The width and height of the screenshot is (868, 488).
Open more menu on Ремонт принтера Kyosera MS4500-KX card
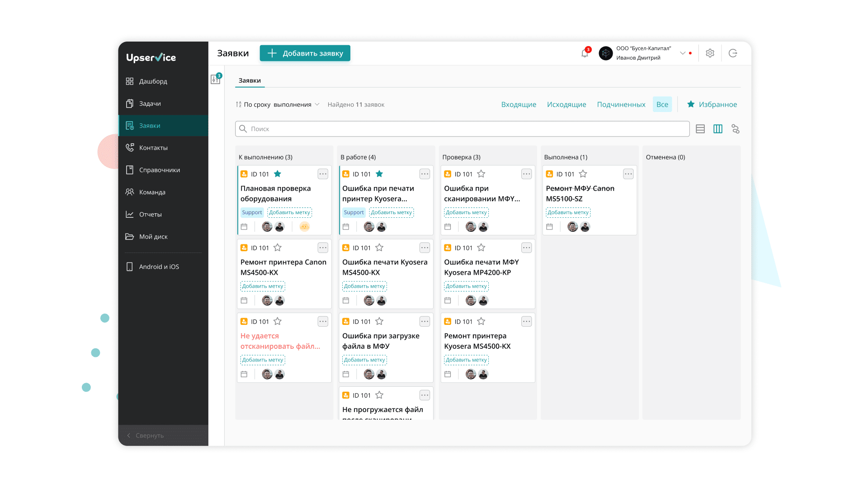526,321
